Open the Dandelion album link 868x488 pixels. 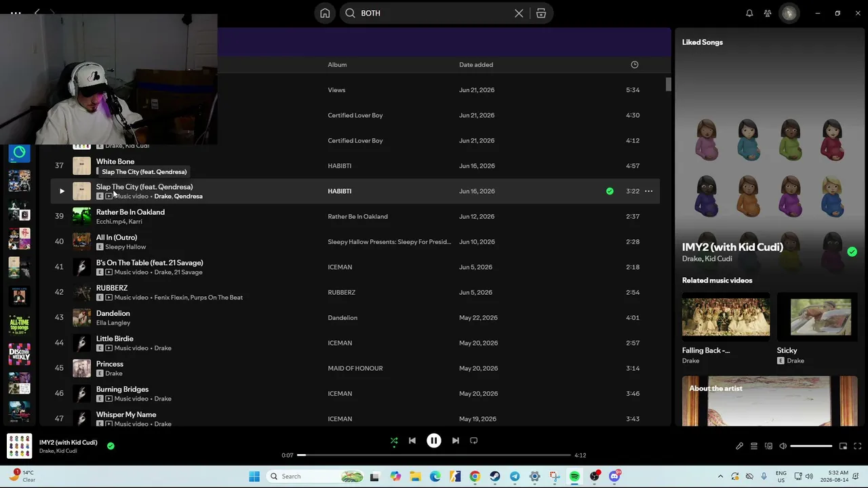point(342,318)
